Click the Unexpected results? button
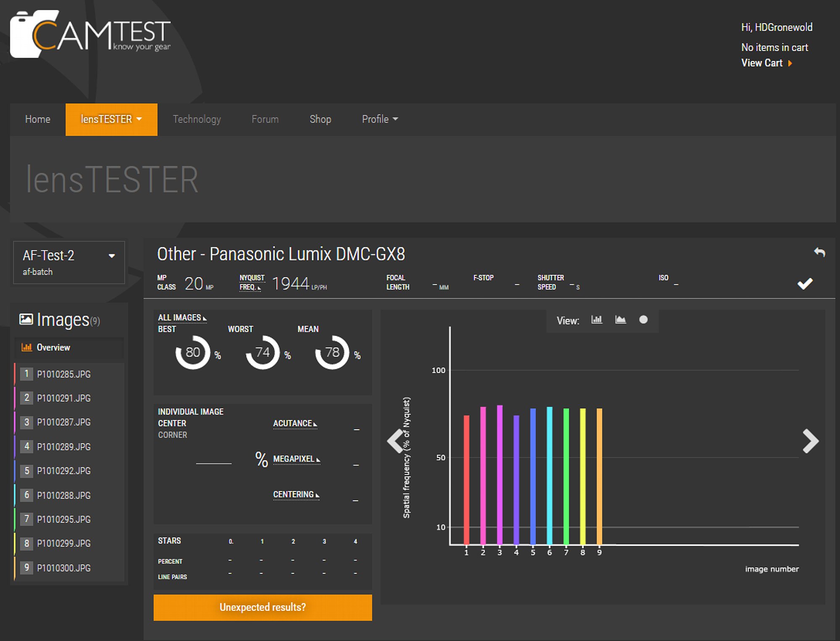The image size is (840, 641). [x=262, y=607]
